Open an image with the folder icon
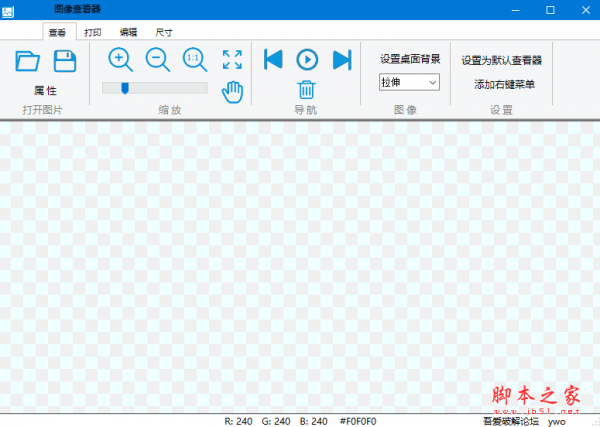Viewport: 600px width, 427px height. tap(28, 61)
